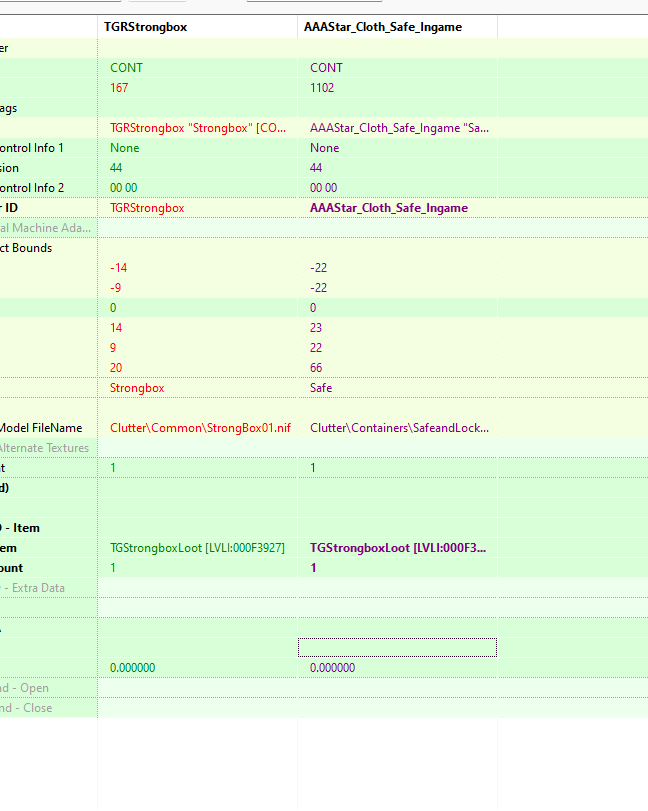Click value 44 in AAAStar_Cloth_Safe_Ingame column

316,168
